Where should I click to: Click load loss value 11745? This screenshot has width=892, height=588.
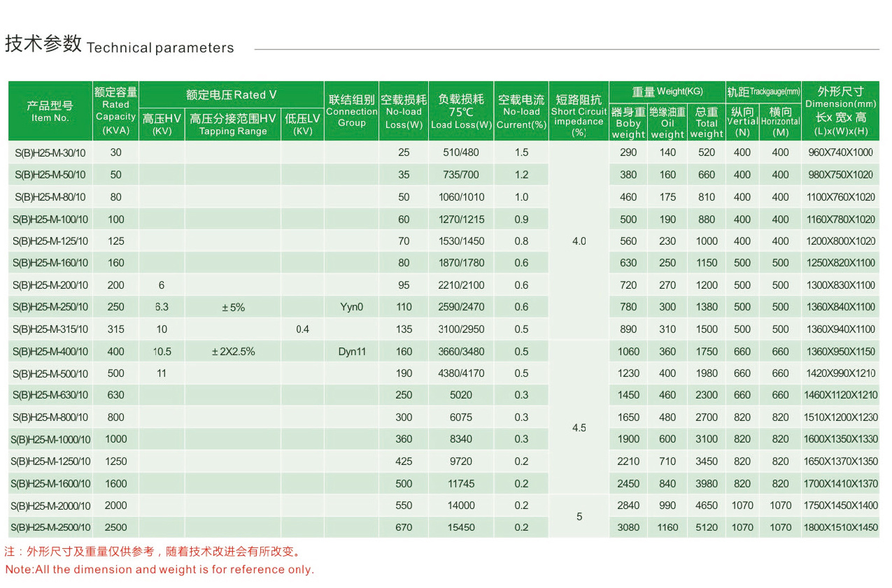pos(461,484)
